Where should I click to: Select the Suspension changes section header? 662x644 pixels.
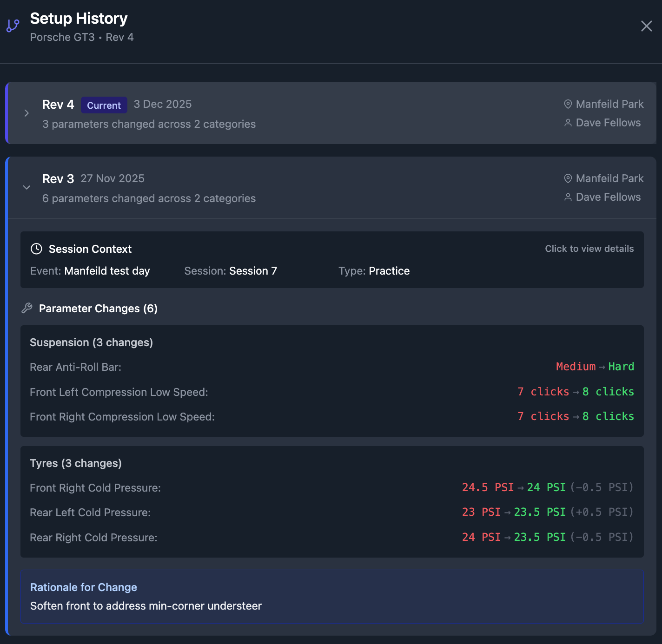pyautogui.click(x=91, y=342)
